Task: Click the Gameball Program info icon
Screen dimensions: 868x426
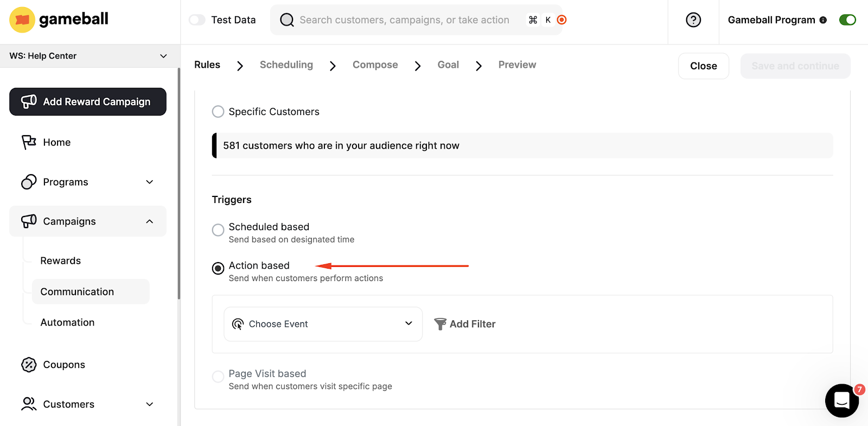Action: pyautogui.click(x=823, y=20)
